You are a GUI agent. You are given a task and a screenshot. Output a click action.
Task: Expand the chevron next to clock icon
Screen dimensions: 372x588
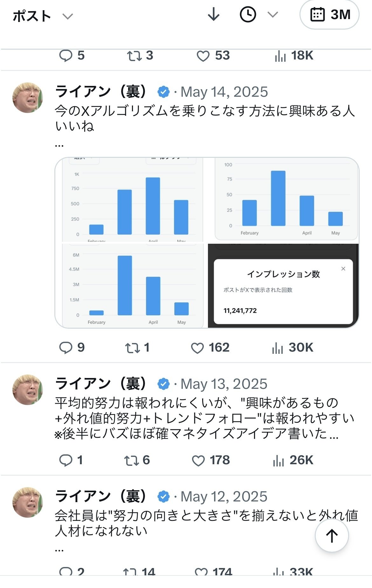(273, 15)
